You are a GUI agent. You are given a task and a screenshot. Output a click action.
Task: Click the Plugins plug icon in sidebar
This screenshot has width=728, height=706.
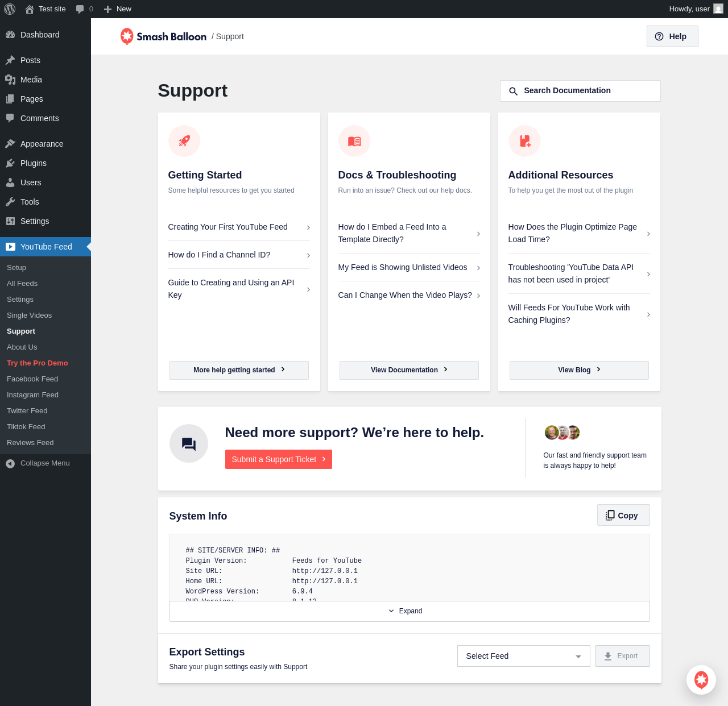(10, 163)
